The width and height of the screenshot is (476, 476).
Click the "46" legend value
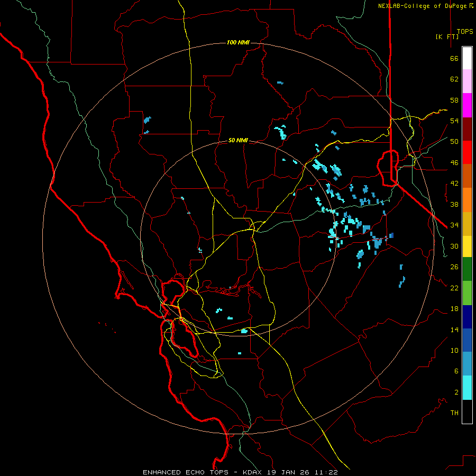pos(454,163)
